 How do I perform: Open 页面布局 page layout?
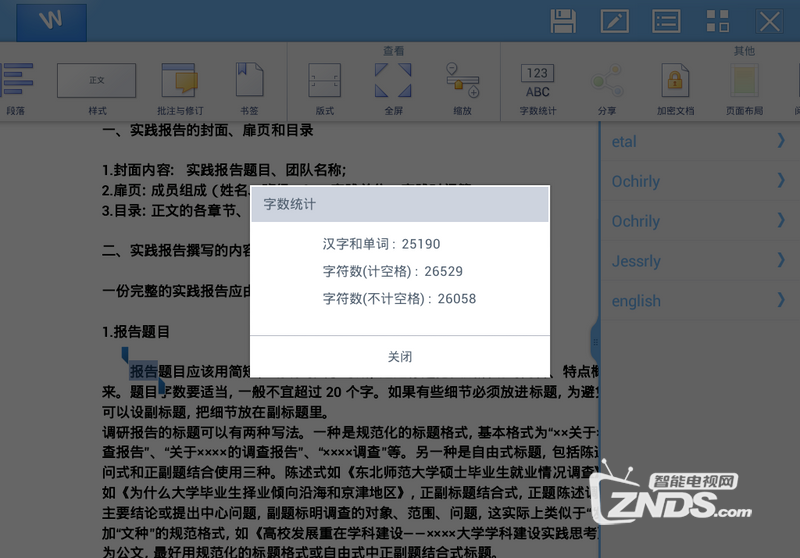click(744, 89)
